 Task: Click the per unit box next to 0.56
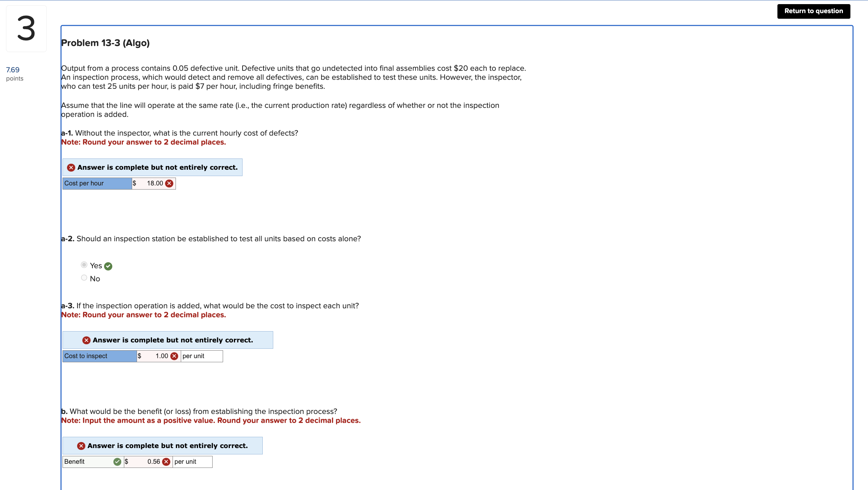(192, 462)
